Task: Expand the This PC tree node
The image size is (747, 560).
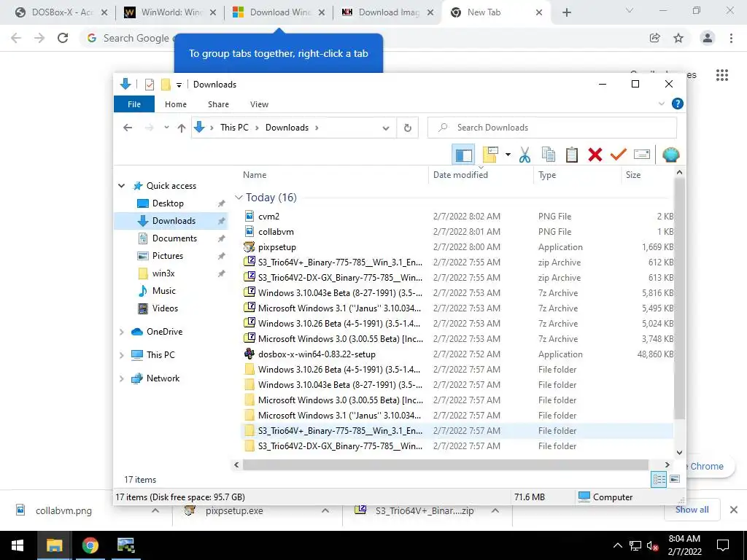Action: point(122,355)
